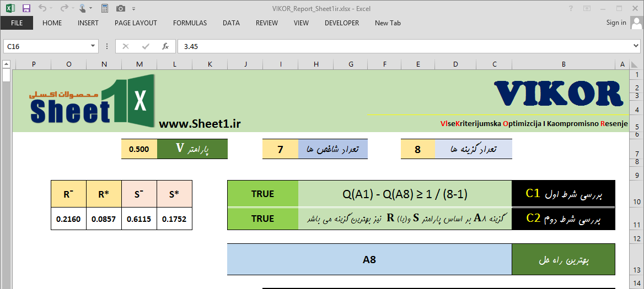Open the Touch/Mouse mode dropdown arrow
644x289 pixels.
(91, 8)
